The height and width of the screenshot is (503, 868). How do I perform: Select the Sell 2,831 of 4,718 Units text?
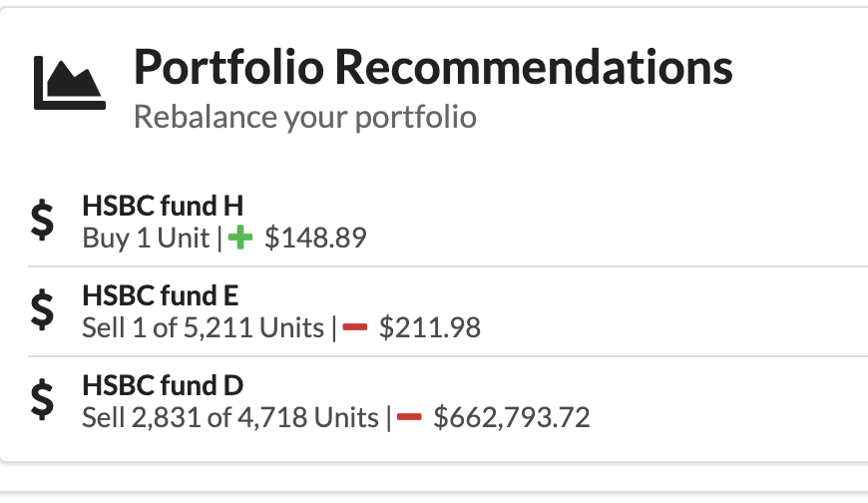tap(229, 416)
